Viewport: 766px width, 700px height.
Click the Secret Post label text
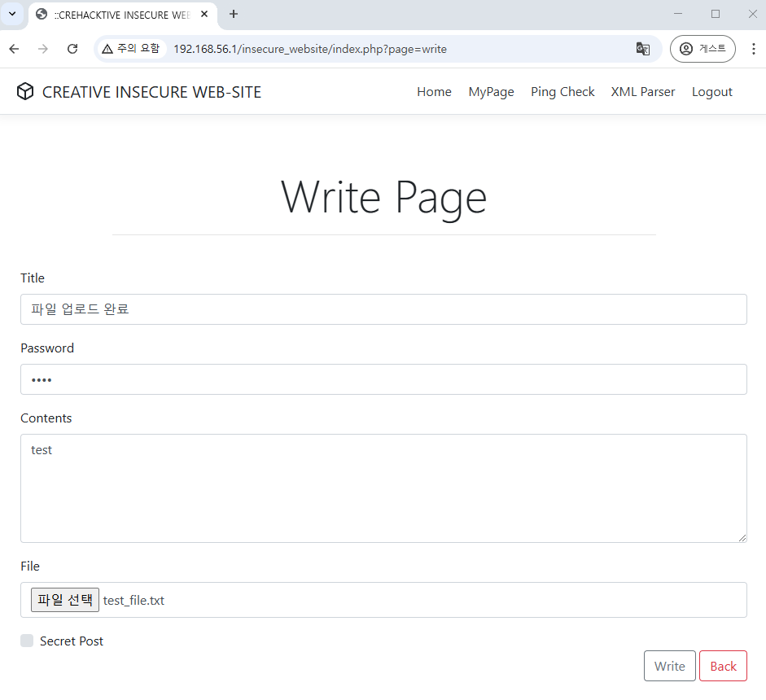(72, 641)
